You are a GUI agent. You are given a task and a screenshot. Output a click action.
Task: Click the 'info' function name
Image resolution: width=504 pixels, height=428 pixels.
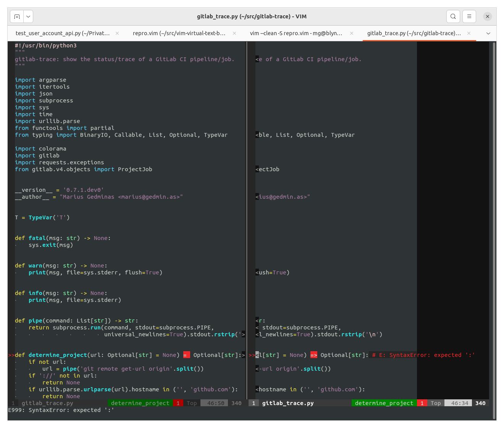tap(36, 293)
